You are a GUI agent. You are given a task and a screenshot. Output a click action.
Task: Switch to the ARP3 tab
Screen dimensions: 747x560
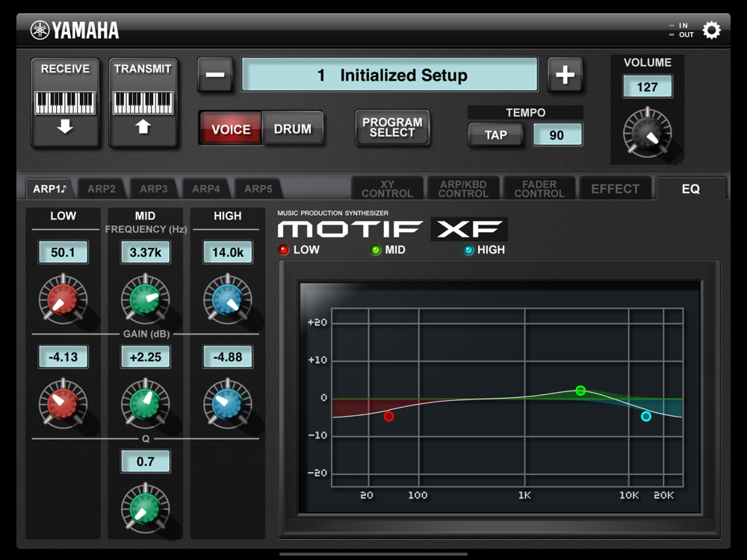pos(153,189)
